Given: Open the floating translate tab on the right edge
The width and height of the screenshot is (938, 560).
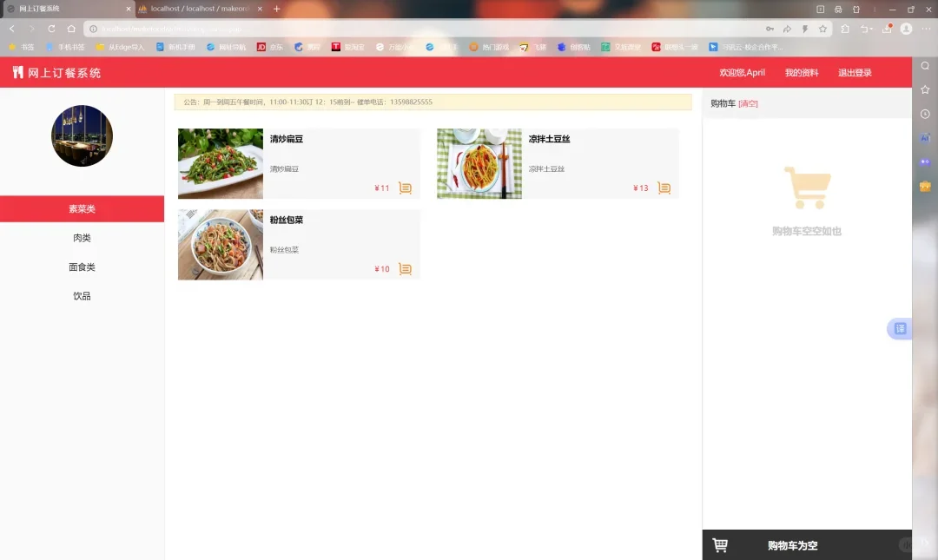Looking at the screenshot, I should 899,328.
